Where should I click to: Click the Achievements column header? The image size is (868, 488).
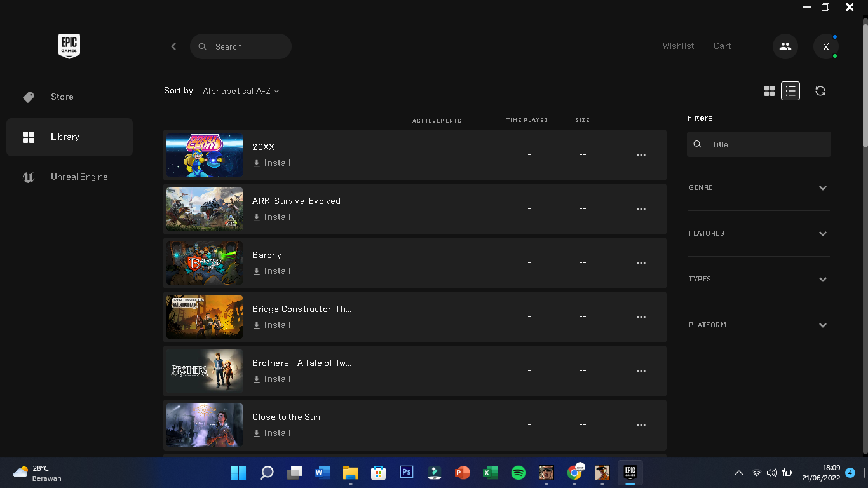(437, 121)
